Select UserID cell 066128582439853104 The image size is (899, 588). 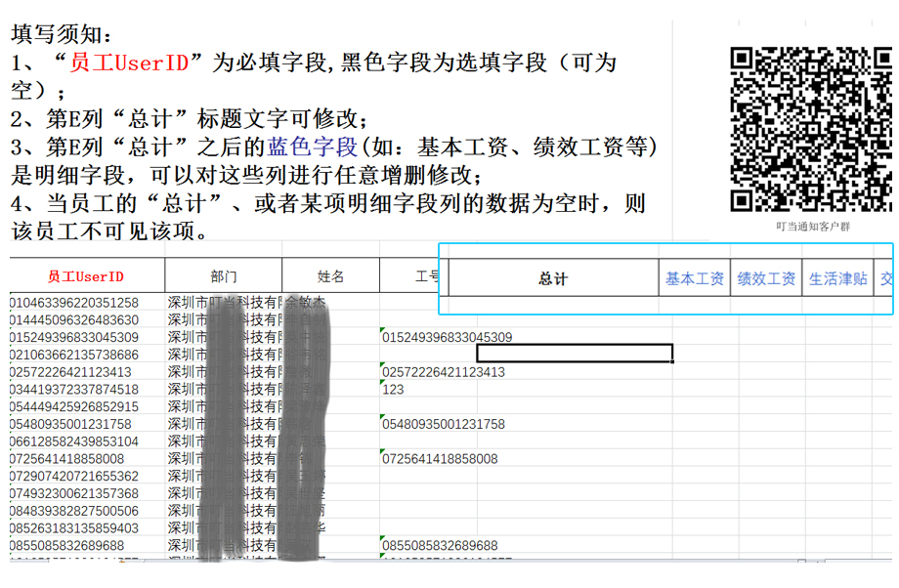[x=74, y=441]
